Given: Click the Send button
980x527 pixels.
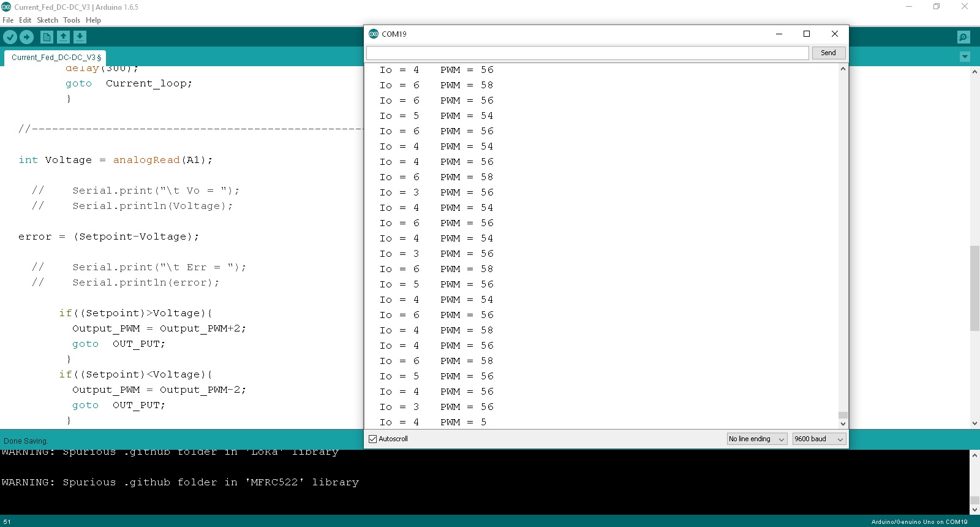Looking at the screenshot, I should point(828,53).
